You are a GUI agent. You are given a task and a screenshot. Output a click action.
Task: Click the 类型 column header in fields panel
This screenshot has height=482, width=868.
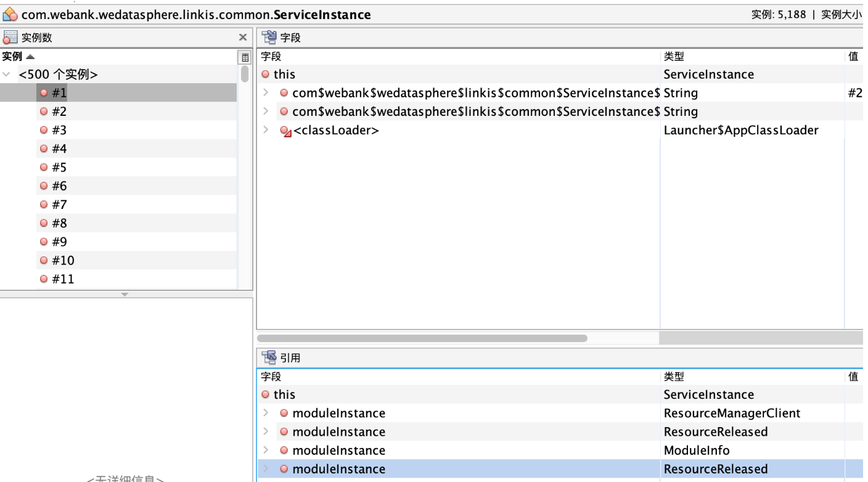[752, 57]
